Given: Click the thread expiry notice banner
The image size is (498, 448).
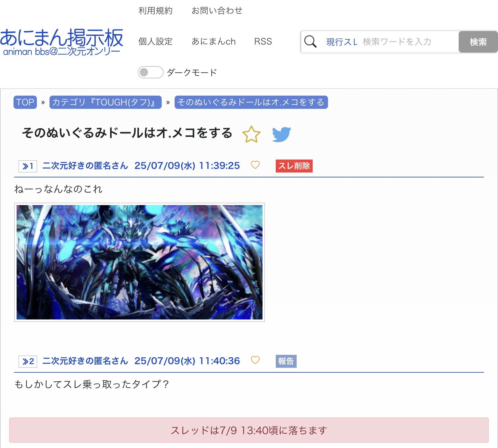Looking at the screenshot, I should [249, 430].
